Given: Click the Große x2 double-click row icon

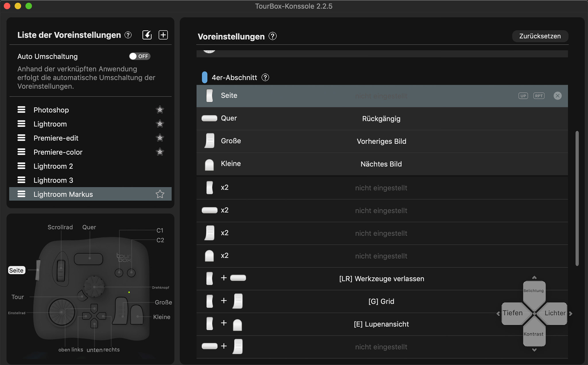Looking at the screenshot, I should click(x=210, y=233).
